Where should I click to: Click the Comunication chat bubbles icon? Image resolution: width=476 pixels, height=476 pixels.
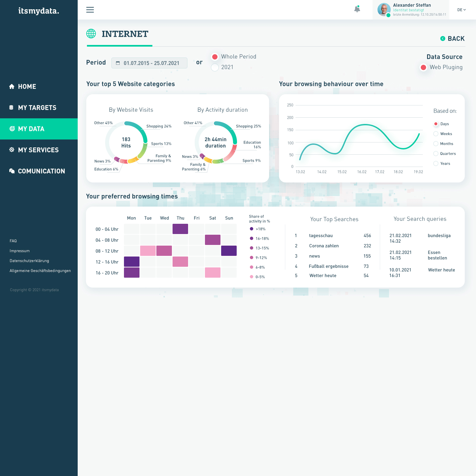12,171
